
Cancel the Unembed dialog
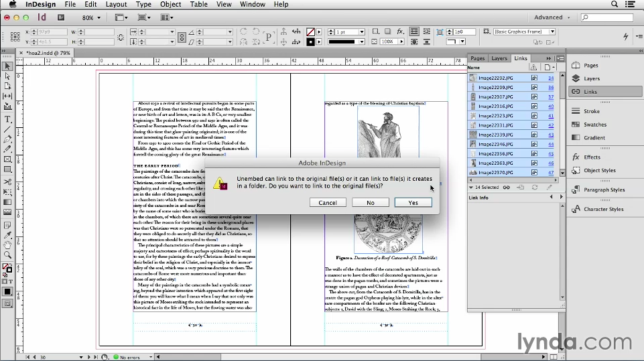328,202
